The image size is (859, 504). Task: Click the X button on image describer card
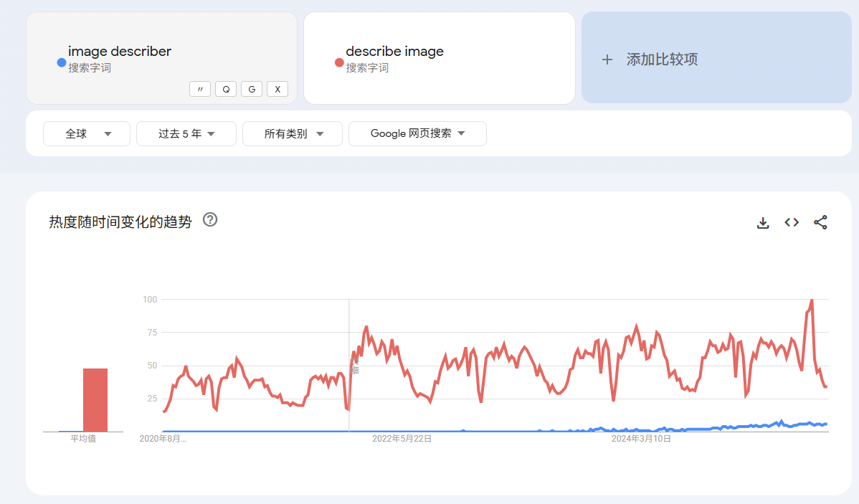[277, 89]
